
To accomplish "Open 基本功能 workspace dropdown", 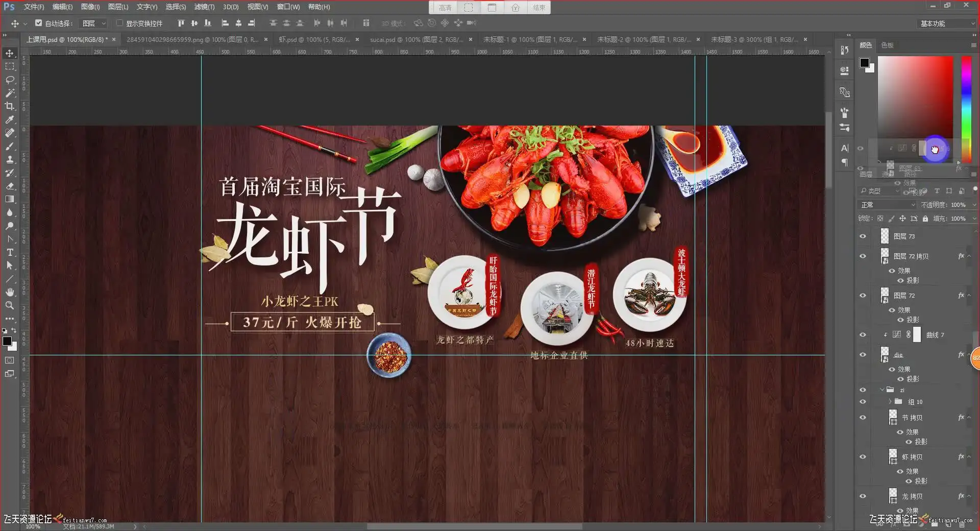I will 948,23.
